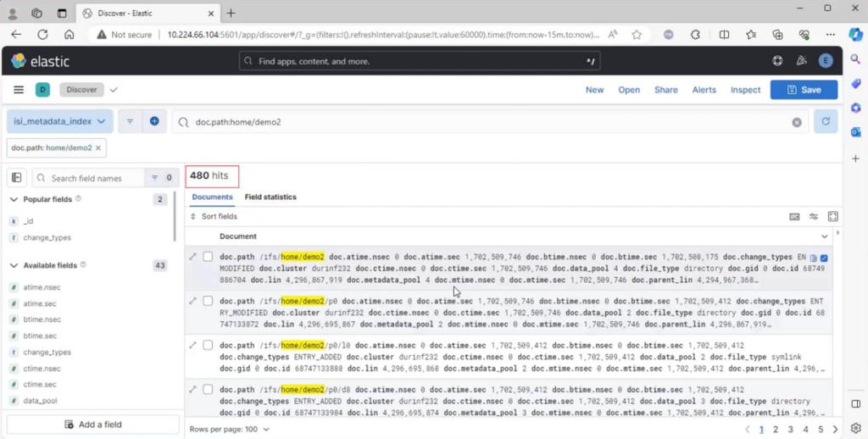
Task: Open the Inspect menu item
Action: coord(745,90)
